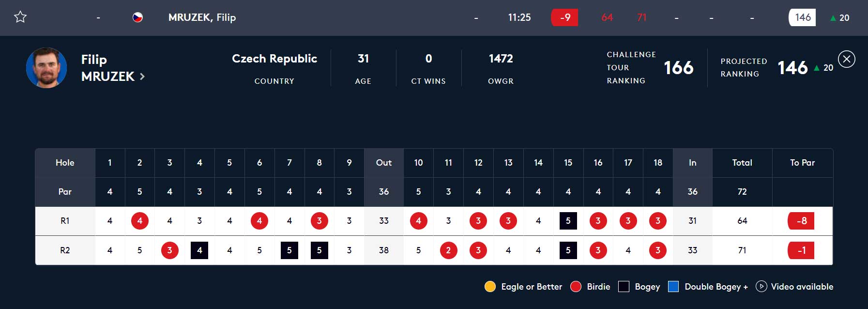This screenshot has width=868, height=309.
Task: Click the R1 -8 to-par badge
Action: coord(801,221)
